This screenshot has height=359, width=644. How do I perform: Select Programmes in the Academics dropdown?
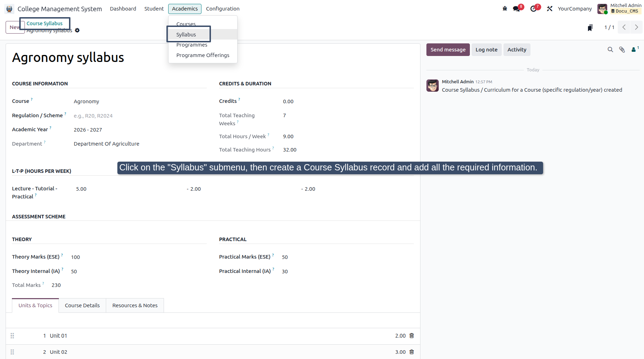tap(203, 45)
